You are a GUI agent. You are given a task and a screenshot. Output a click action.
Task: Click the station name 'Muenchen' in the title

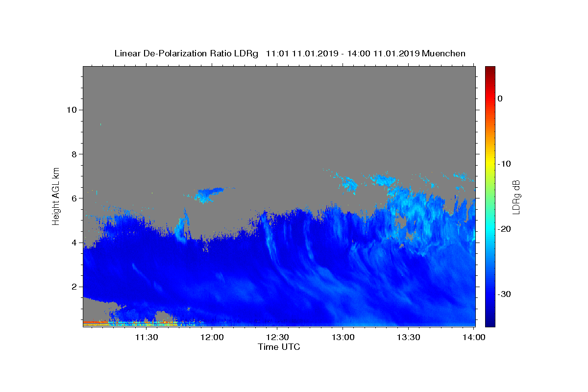pos(444,53)
